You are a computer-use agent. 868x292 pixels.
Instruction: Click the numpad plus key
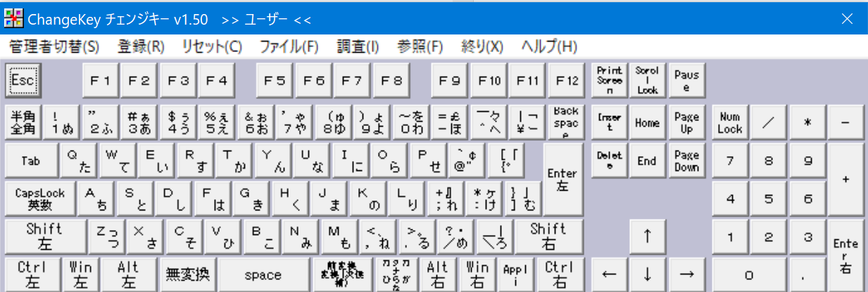pos(846,179)
